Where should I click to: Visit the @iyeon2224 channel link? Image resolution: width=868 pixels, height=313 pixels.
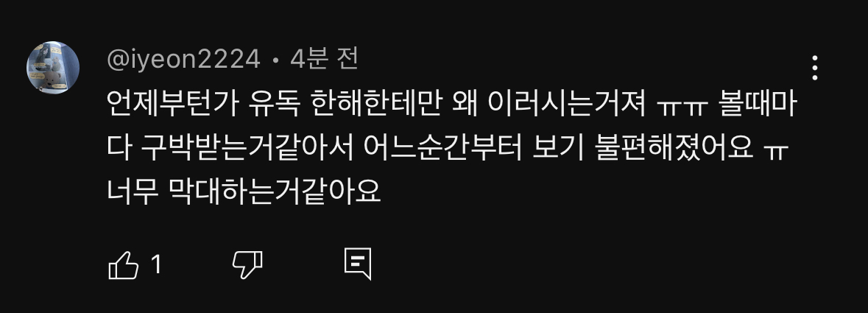click(x=183, y=59)
